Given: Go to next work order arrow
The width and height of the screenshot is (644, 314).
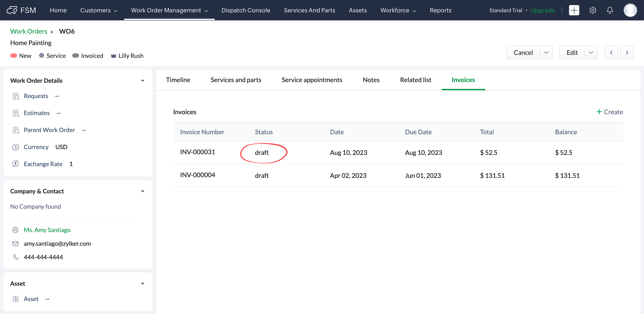Looking at the screenshot, I should coord(627,53).
